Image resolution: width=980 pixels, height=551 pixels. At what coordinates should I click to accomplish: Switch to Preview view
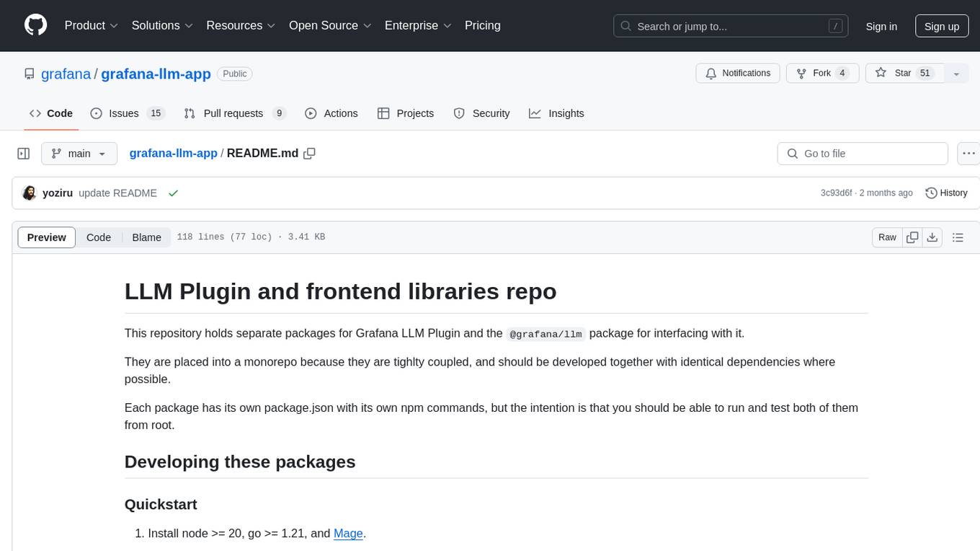tap(47, 237)
